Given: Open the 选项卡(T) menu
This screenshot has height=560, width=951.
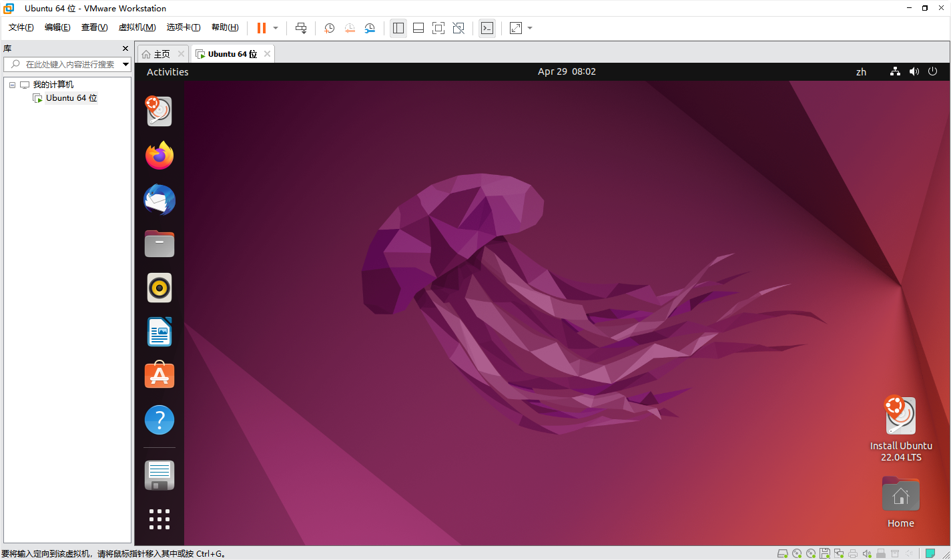Looking at the screenshot, I should click(x=184, y=27).
